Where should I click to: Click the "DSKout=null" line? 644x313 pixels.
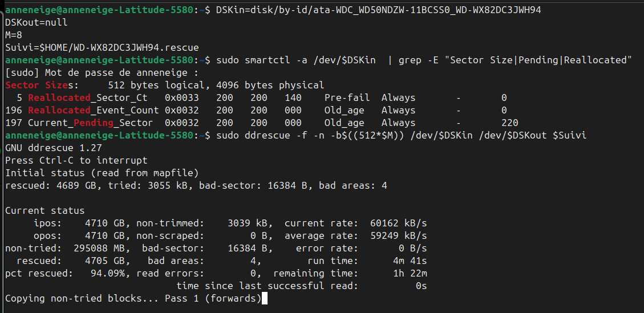(37, 23)
